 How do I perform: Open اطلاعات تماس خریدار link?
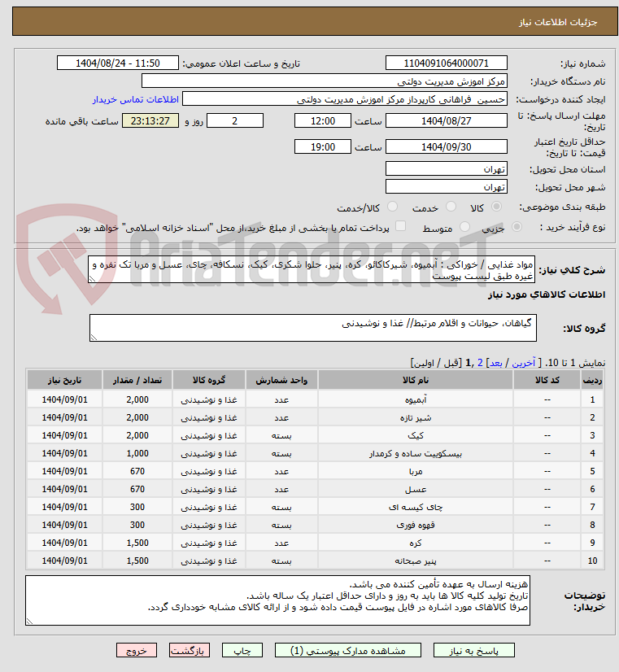point(135,99)
